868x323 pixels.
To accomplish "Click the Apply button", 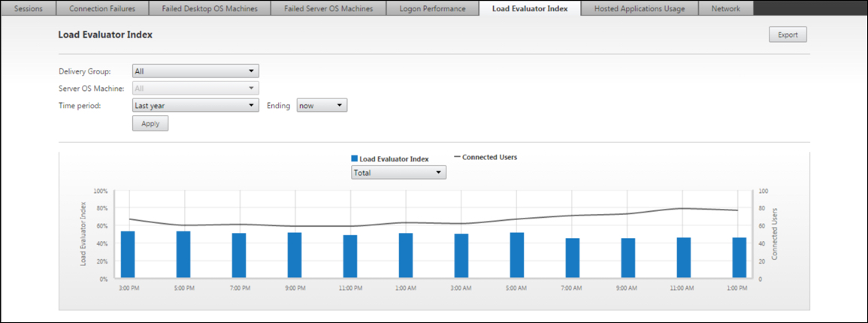I will click(150, 123).
